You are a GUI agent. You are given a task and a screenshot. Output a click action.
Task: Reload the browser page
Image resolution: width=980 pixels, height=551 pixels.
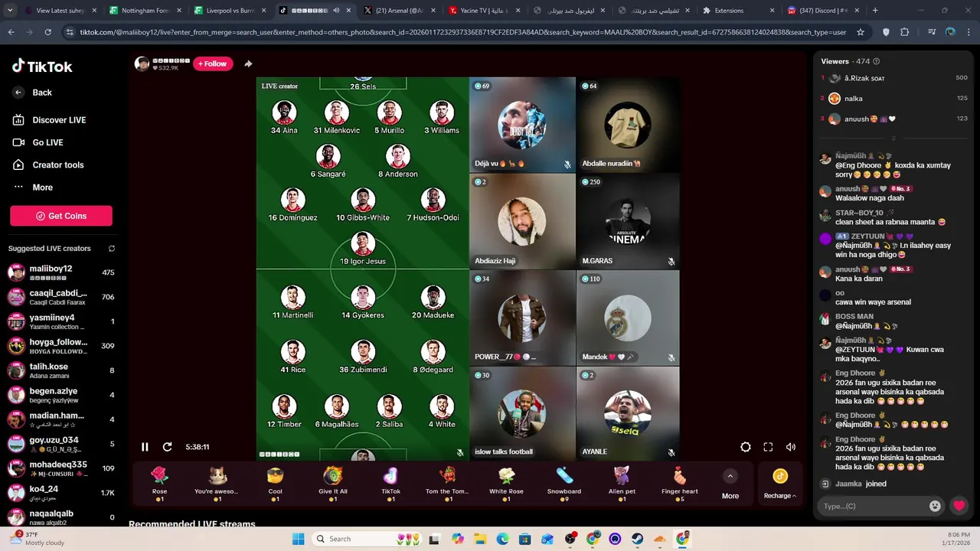pos(47,32)
